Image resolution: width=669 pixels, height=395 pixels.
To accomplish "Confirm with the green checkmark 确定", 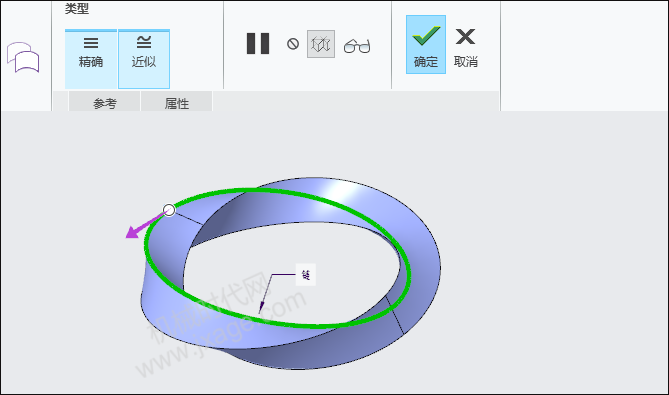I will click(426, 44).
